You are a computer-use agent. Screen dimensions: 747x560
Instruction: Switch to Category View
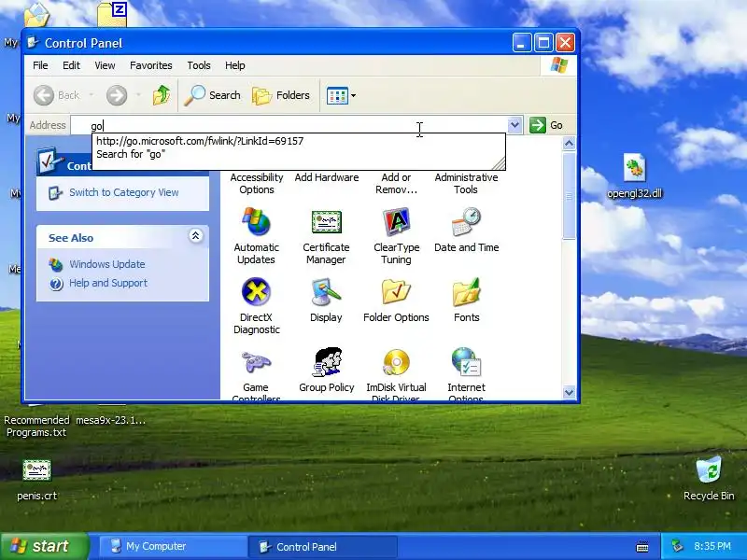pyautogui.click(x=124, y=192)
